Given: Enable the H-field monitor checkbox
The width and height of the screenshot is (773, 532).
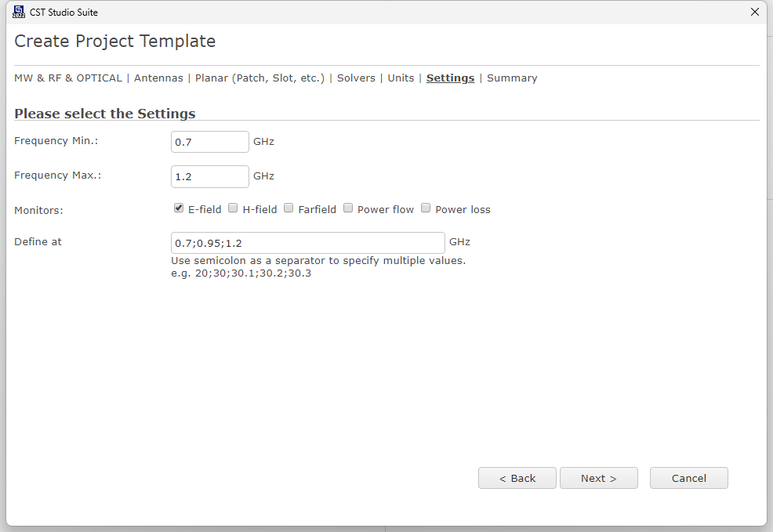Looking at the screenshot, I should (x=233, y=208).
